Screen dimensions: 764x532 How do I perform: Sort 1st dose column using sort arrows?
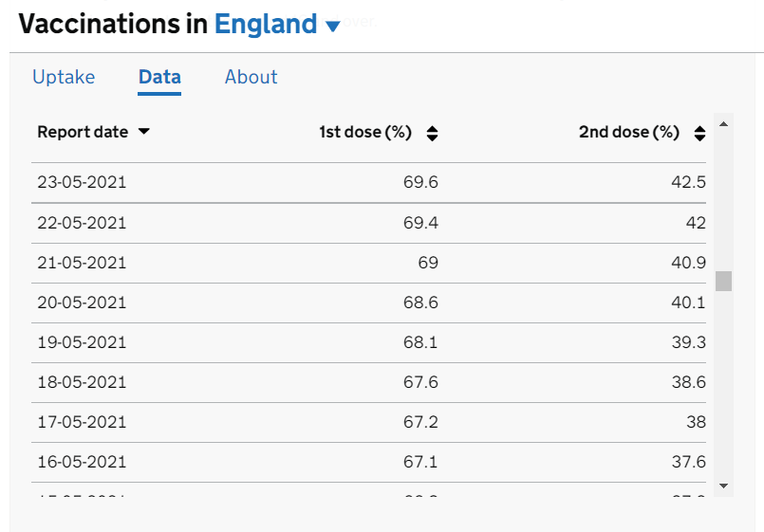pyautogui.click(x=432, y=134)
